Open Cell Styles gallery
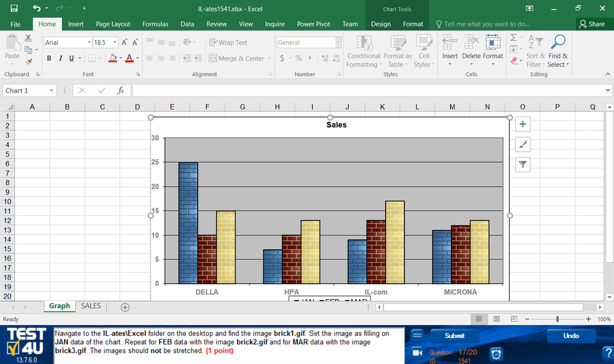This screenshot has width=614, height=364. point(424,51)
